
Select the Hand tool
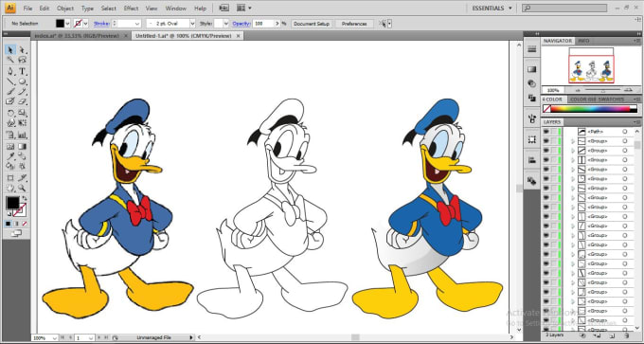(x=10, y=189)
